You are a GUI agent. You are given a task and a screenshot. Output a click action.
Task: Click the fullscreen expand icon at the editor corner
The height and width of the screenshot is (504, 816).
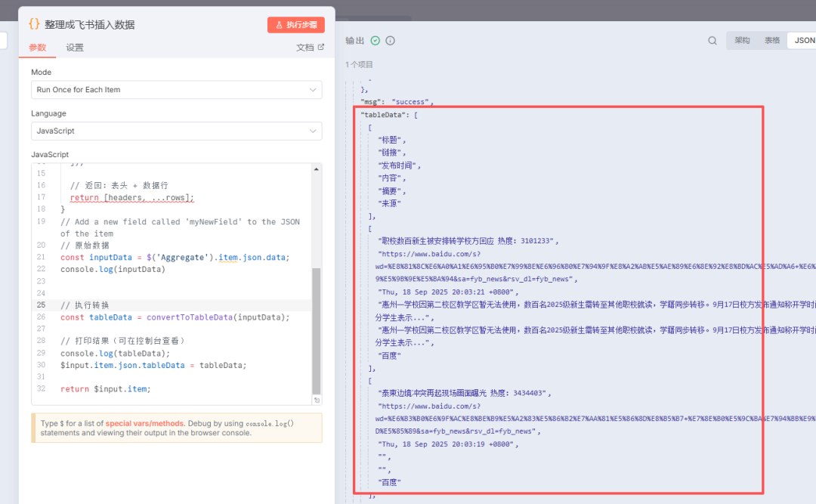point(317,400)
